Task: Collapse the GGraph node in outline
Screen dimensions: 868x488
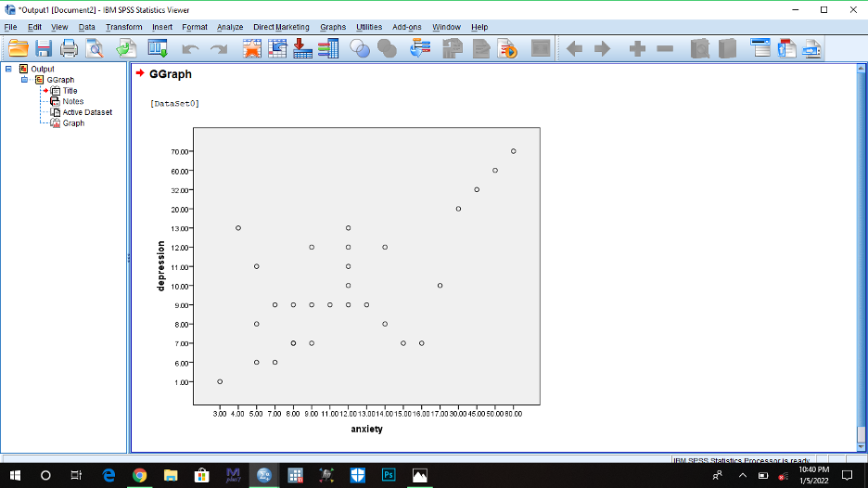Action: 24,80
